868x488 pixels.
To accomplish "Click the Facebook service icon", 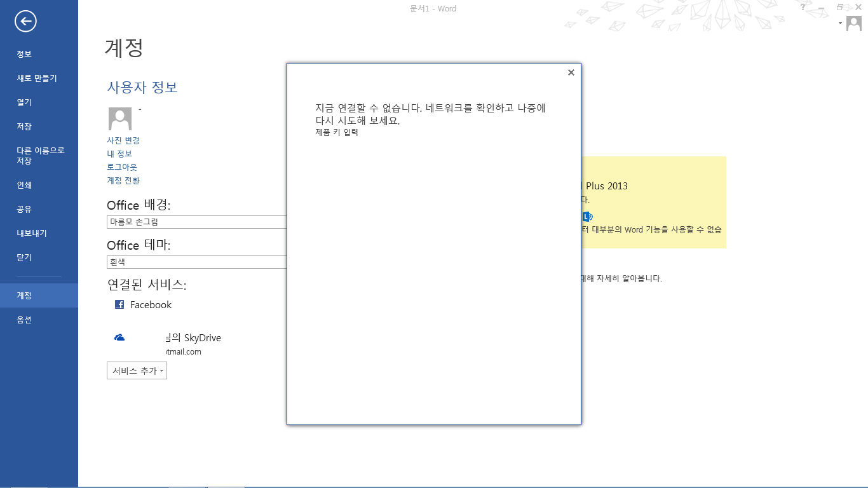I will [x=119, y=304].
